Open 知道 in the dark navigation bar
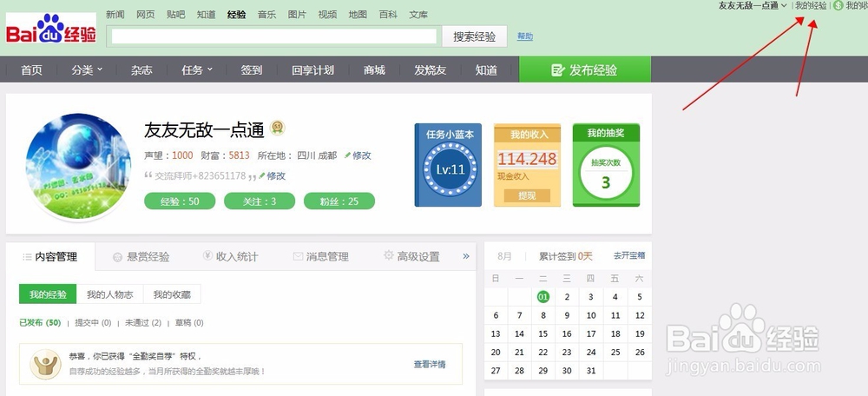Screen dimensions: 868x396 click(486, 69)
